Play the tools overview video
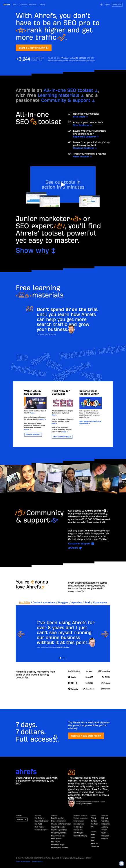The image size is (126, 868). tap(63, 184)
